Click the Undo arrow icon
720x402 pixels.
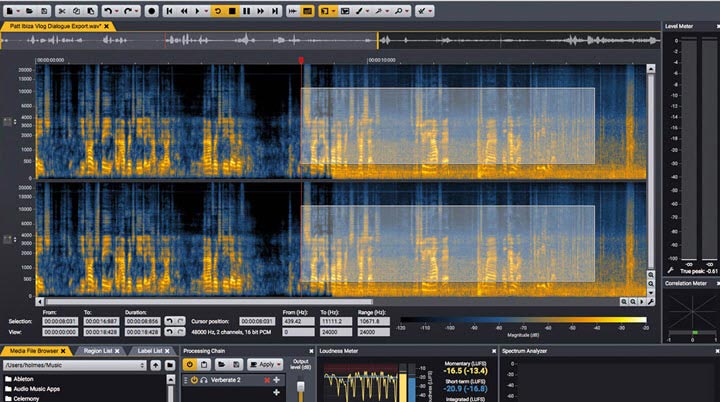pos(107,10)
